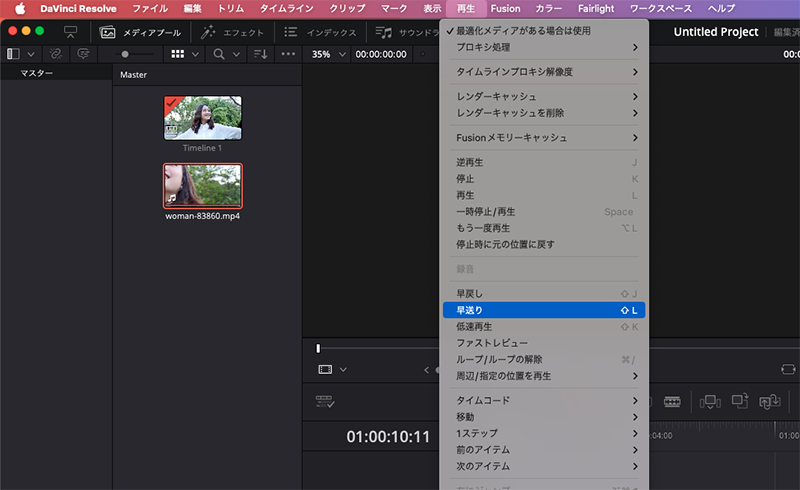
Task: Toggle the bin list sidebar layout icon
Action: tap(13, 54)
